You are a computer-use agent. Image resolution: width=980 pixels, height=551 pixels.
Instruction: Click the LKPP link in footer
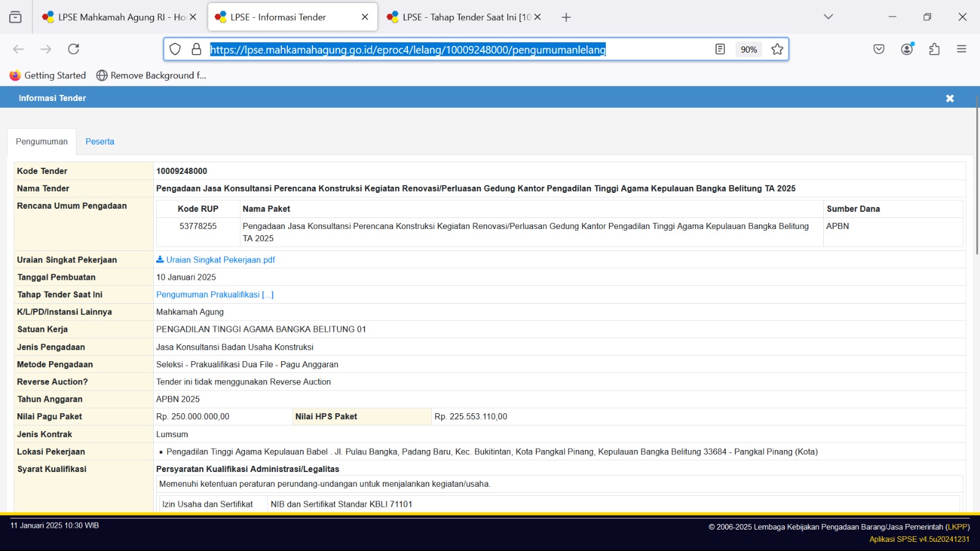point(957,527)
